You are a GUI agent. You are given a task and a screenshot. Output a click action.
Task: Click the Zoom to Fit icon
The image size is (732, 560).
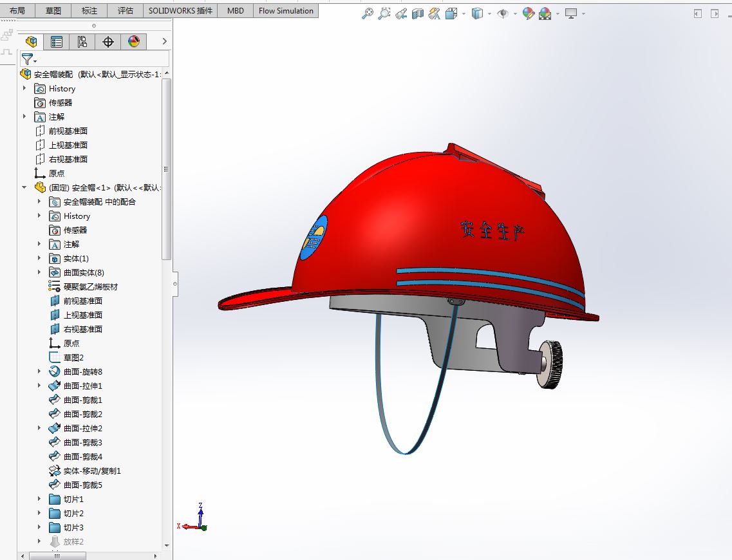pyautogui.click(x=368, y=14)
